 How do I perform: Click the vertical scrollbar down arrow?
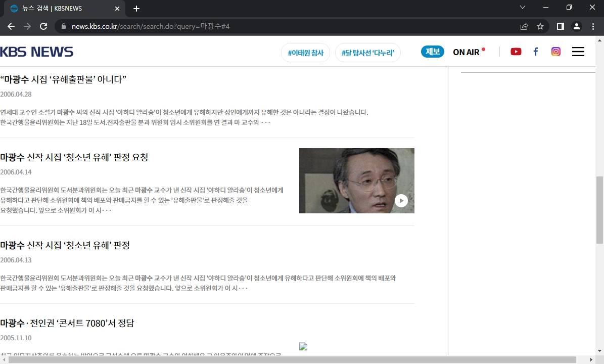[x=599, y=351]
